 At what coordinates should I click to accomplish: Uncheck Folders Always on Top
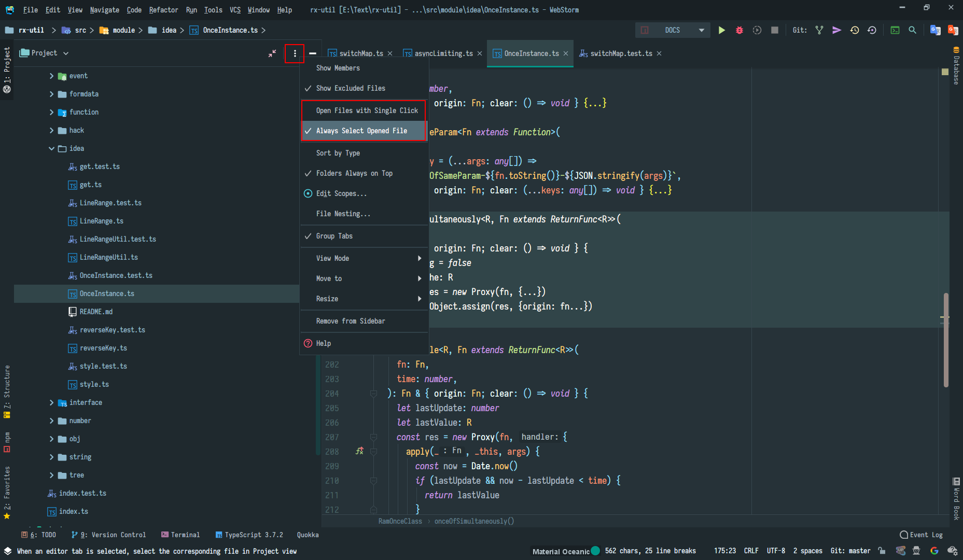coord(364,173)
